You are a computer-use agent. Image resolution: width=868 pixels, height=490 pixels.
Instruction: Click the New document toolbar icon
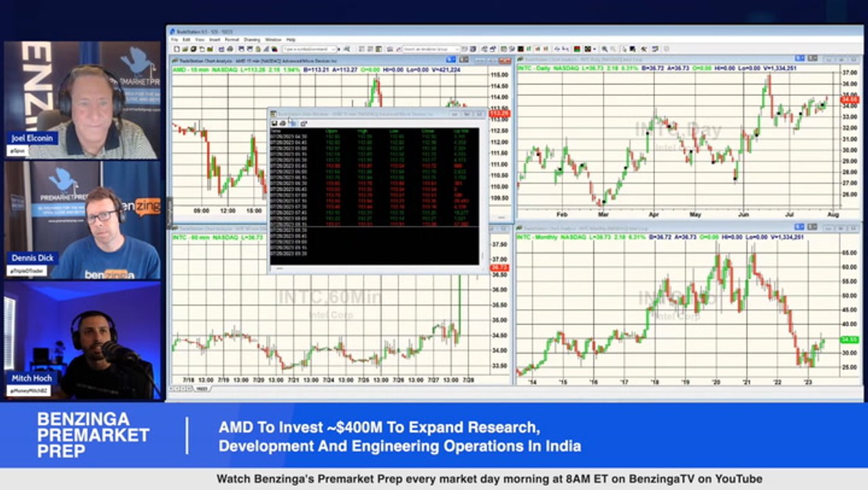176,49
